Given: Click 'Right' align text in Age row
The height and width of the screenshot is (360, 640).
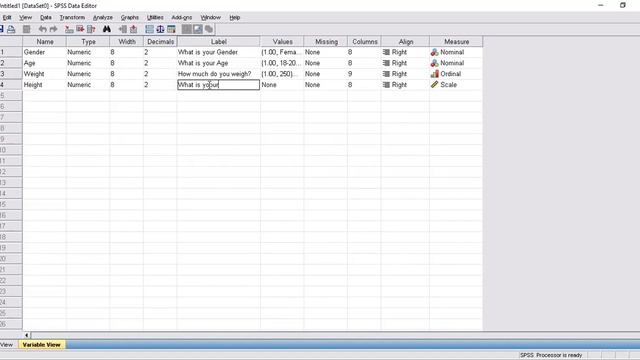Looking at the screenshot, I should coord(399,63).
